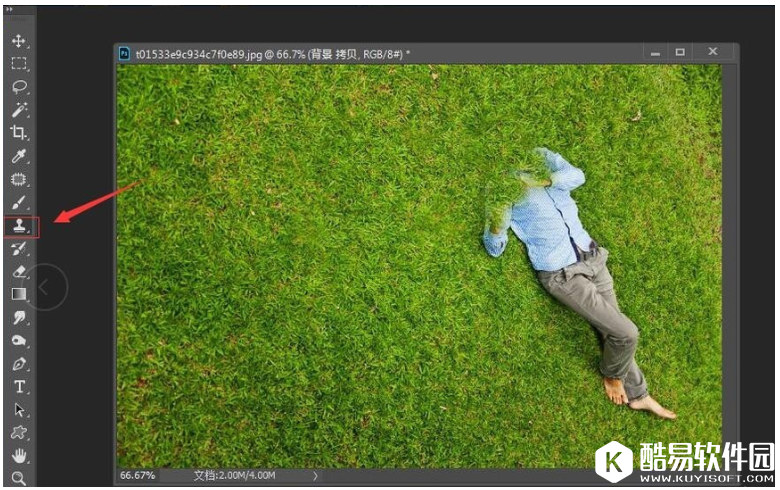This screenshot has height=490, width=780.
Task: Expand the toolbar using top double-arrow
Action: tap(11, 11)
